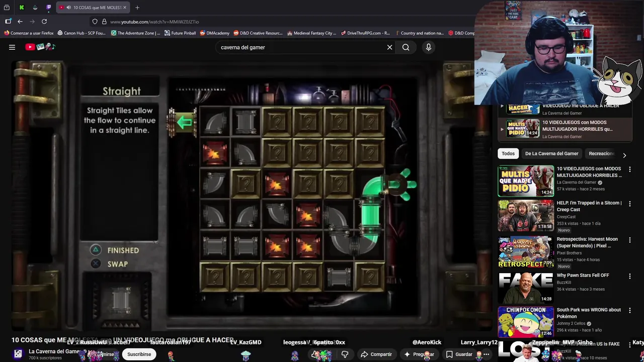The height and width of the screenshot is (362, 644).
Task: Close the 10 COSAS YouTube tab
Action: pos(125,8)
